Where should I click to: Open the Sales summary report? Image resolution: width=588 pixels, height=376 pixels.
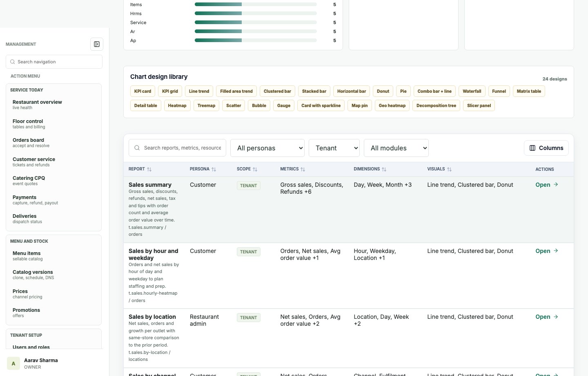547,185
